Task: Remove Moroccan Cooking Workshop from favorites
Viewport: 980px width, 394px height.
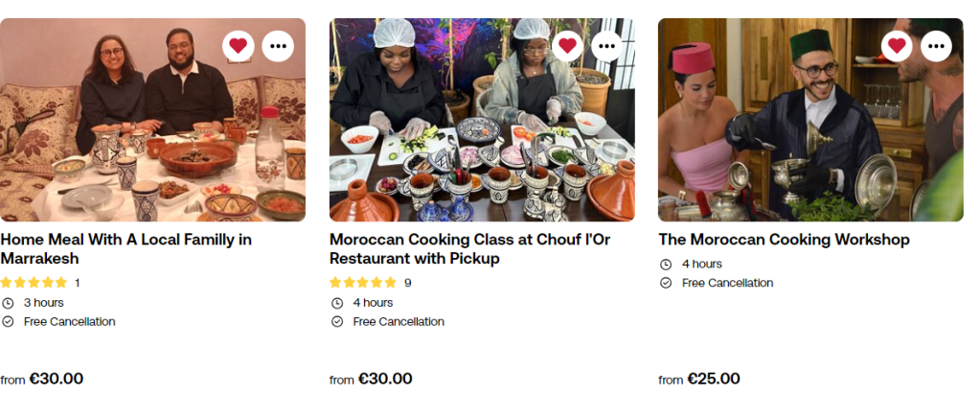Action: click(897, 45)
